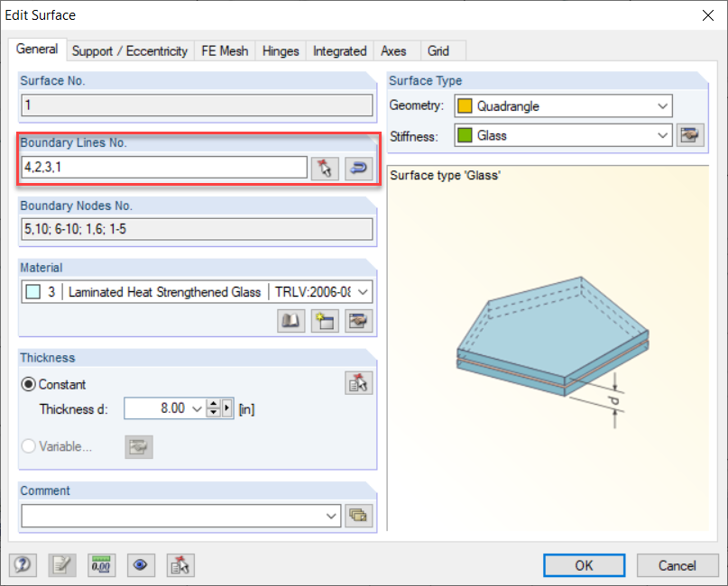The image size is (728, 586).
Task: Click the edit comment notepad icon at bottom
Action: [x=62, y=565]
